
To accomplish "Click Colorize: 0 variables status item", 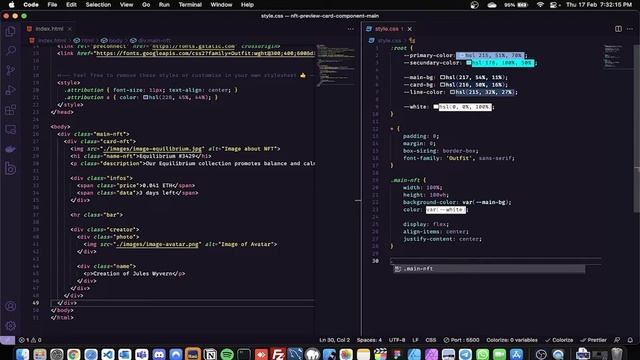I will (x=512, y=340).
